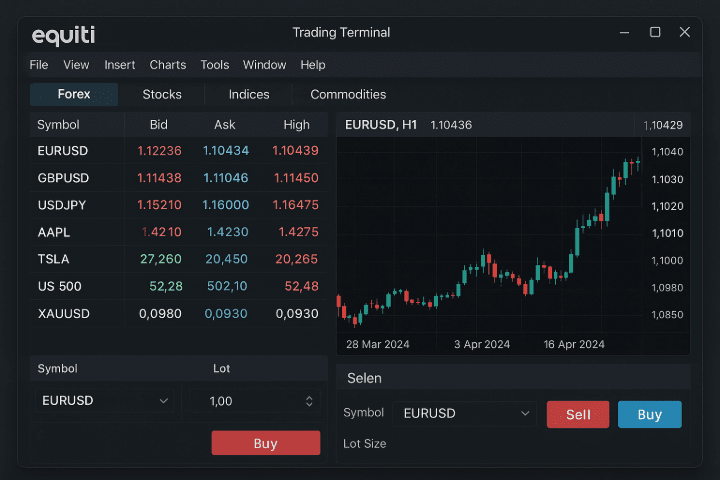The width and height of the screenshot is (720, 480).
Task: Minimize the Trading Terminal window
Action: 624,32
